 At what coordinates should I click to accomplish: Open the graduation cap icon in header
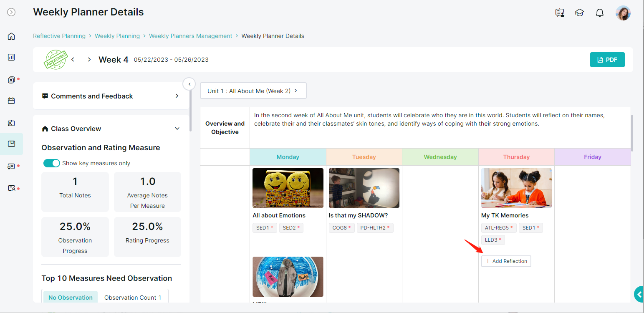click(x=579, y=13)
